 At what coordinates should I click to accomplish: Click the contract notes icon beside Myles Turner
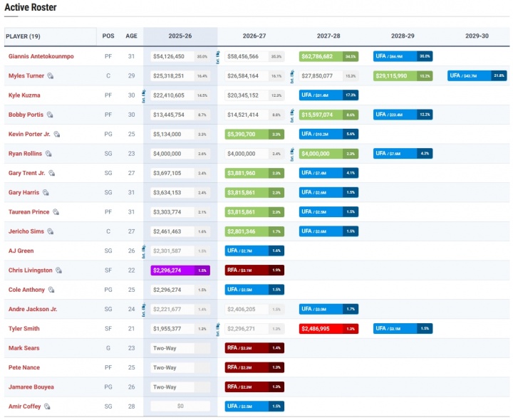tap(51, 75)
